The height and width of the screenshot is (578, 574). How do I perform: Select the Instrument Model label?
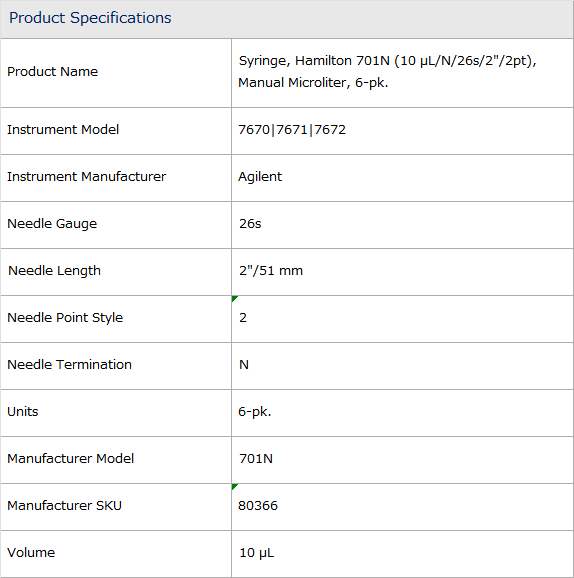(63, 130)
